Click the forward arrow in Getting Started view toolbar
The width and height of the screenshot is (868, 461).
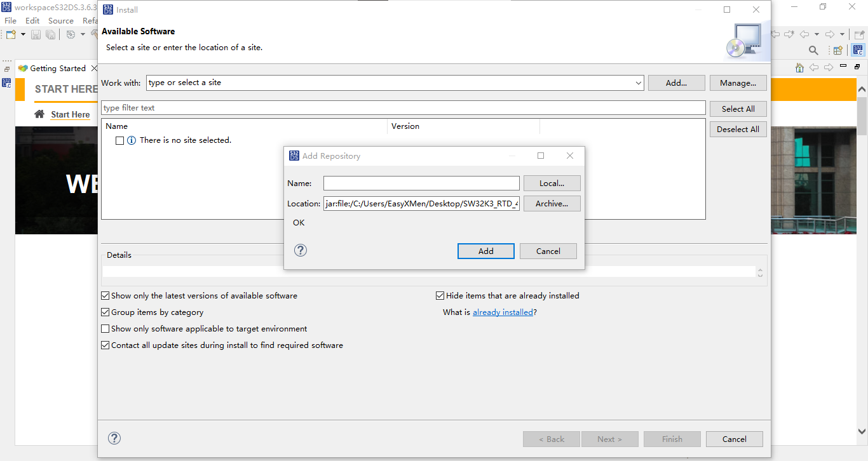tap(829, 67)
